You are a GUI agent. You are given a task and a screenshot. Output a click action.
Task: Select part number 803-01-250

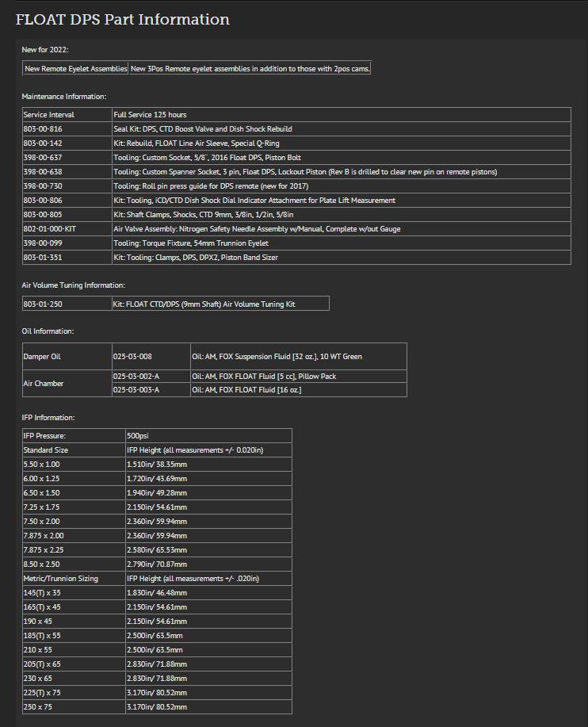(43, 304)
